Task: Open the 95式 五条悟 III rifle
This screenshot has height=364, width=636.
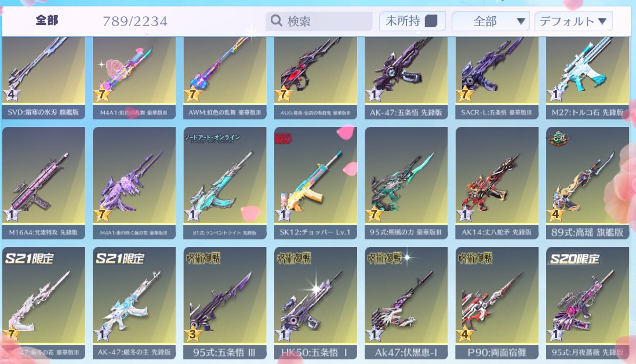Action: 225,303
